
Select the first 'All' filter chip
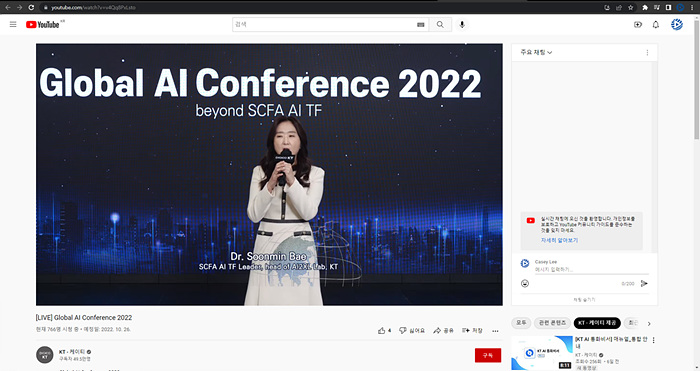click(521, 323)
